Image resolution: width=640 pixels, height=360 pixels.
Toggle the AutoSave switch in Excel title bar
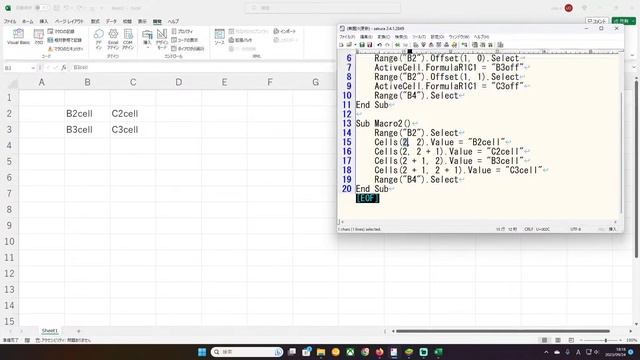point(41,8)
